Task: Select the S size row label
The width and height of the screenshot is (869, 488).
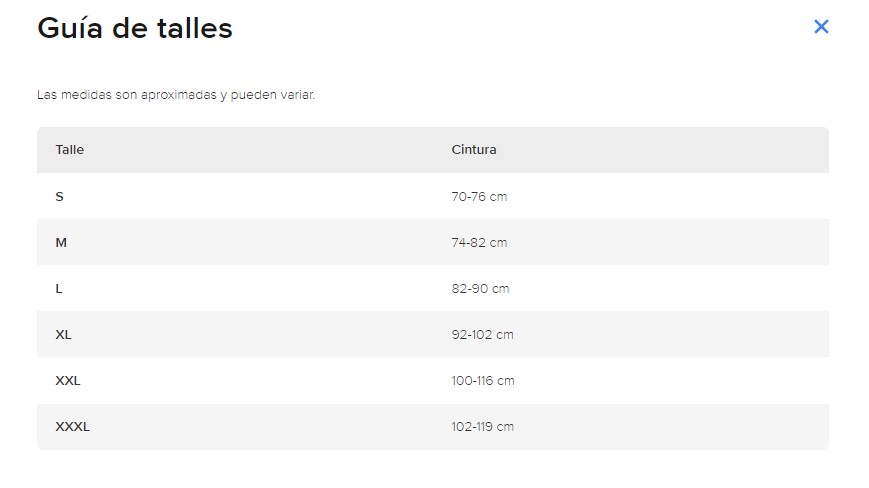Action: 59,197
